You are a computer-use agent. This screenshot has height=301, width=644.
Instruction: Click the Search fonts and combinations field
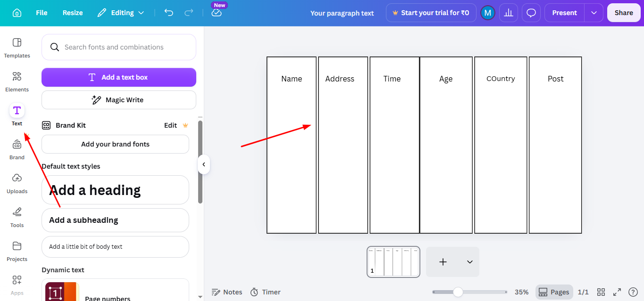[x=119, y=47]
